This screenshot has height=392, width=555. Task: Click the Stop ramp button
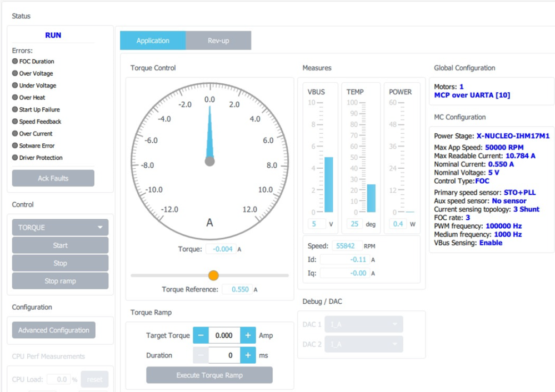(x=60, y=281)
